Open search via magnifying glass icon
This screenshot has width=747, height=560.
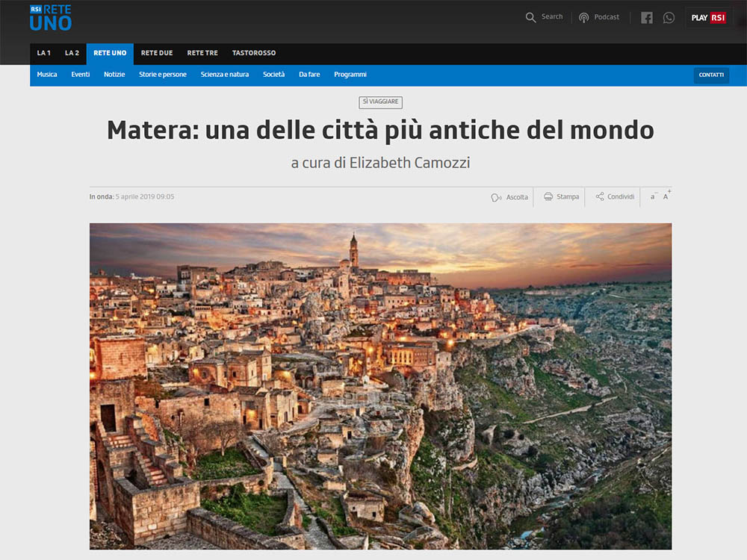(530, 18)
